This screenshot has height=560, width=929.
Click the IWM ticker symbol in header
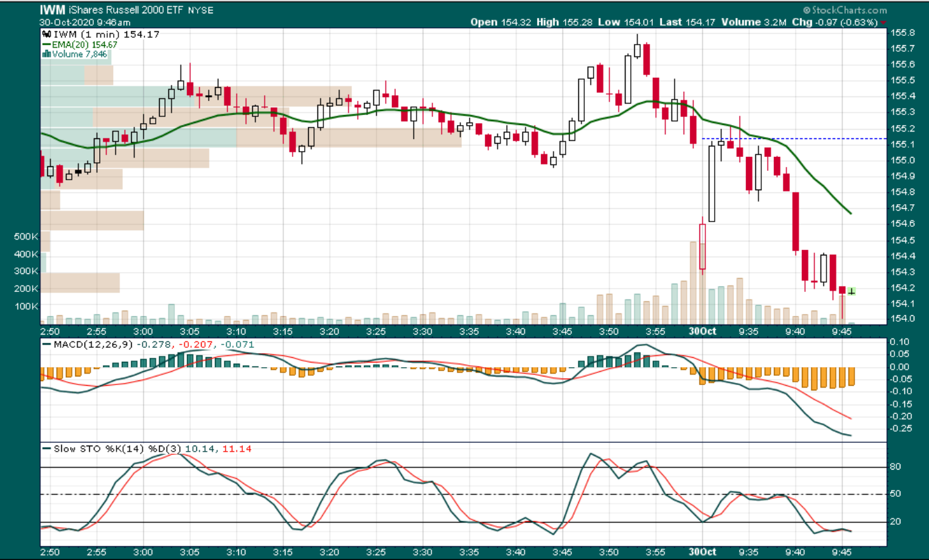click(x=53, y=11)
